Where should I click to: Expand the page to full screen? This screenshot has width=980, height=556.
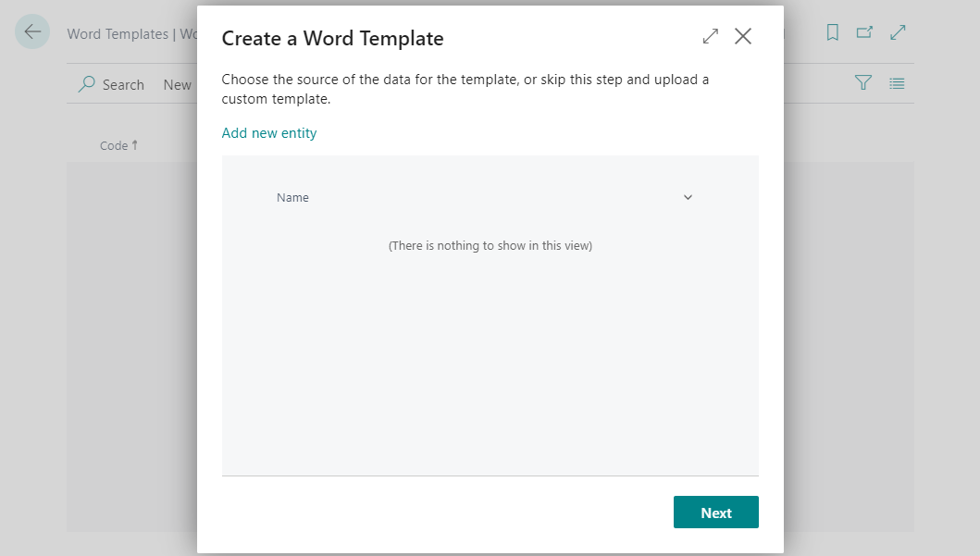click(898, 31)
